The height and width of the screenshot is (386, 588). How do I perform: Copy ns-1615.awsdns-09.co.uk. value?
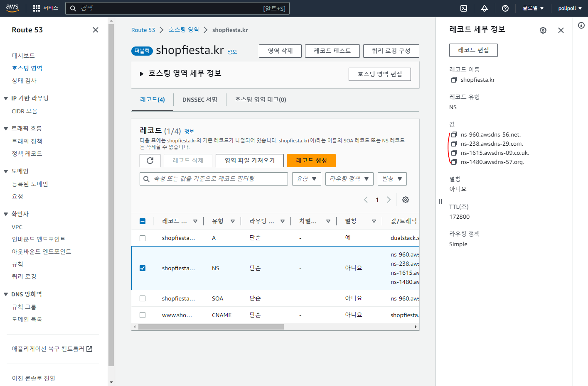[x=454, y=153]
